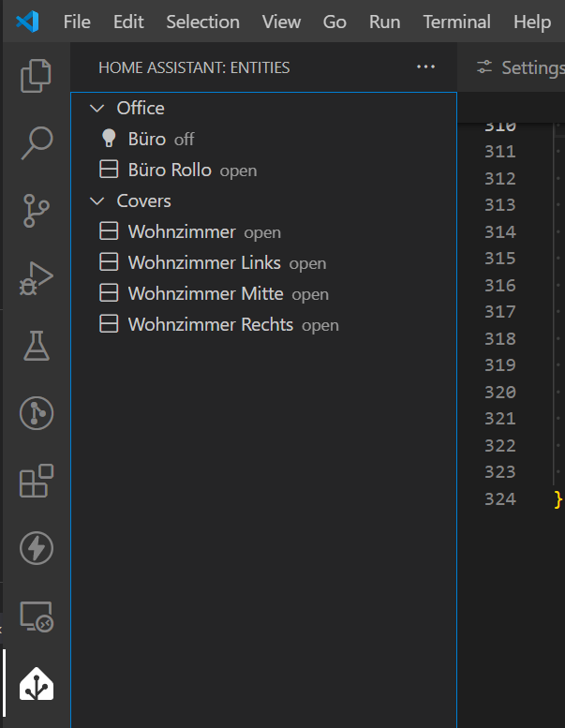Click line number 320 in the gutter
The image size is (565, 728).
click(x=500, y=393)
